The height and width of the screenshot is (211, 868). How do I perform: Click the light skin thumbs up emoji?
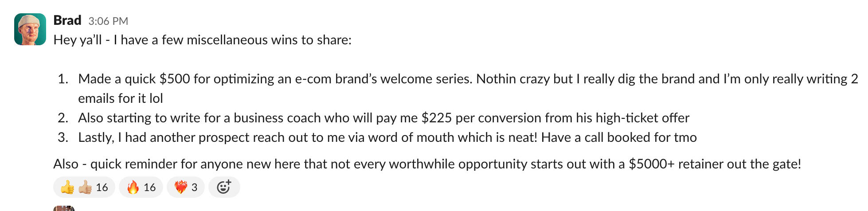pyautogui.click(x=85, y=188)
